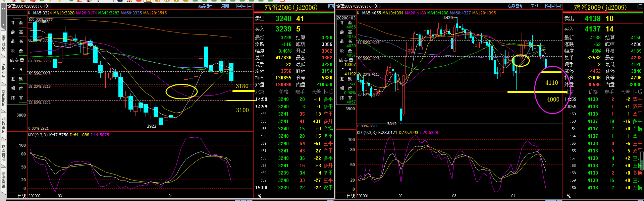The image size is (644, 201).
Task: Click the 日线 period label below 鸡蛋2009 chart
Action: pyautogui.click(x=351, y=196)
